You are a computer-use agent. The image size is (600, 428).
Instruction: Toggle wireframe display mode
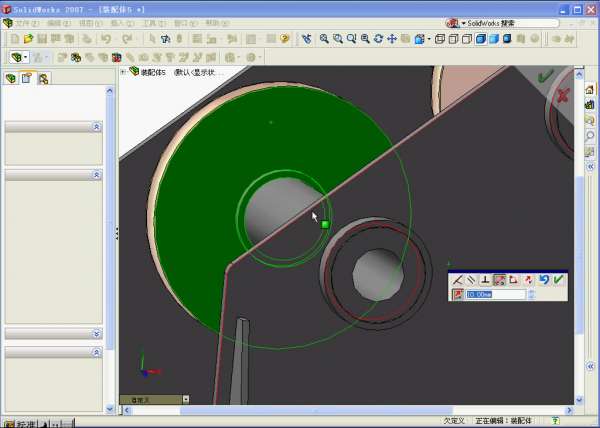point(440,39)
